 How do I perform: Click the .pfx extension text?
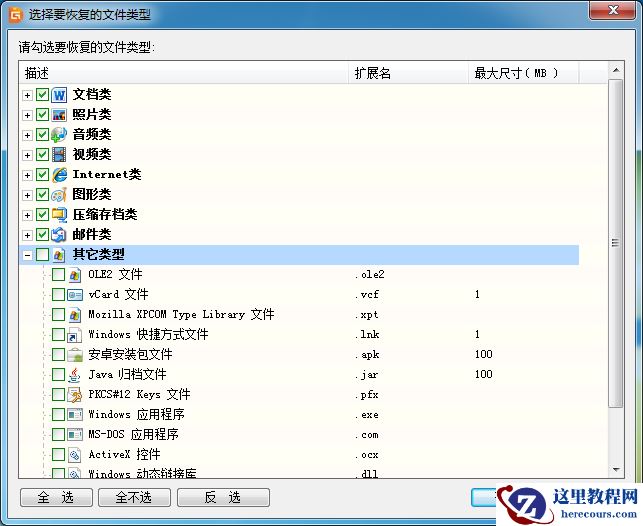coord(367,395)
